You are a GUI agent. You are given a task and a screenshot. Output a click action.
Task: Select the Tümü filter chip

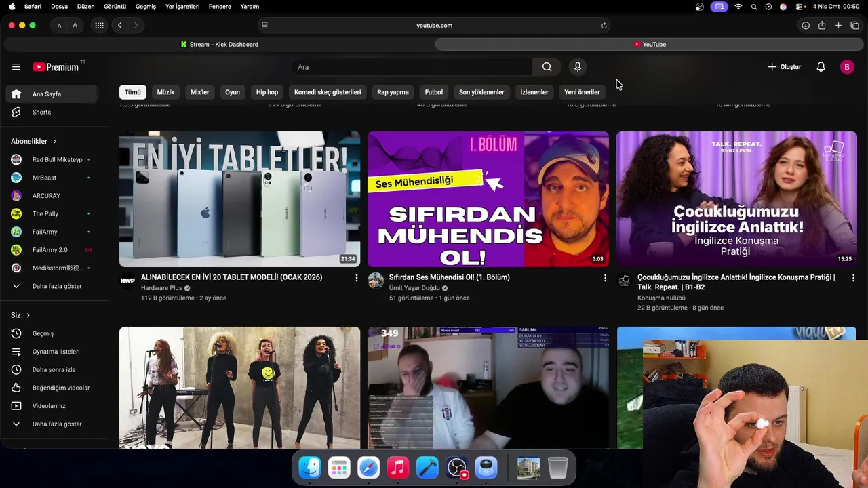click(133, 92)
